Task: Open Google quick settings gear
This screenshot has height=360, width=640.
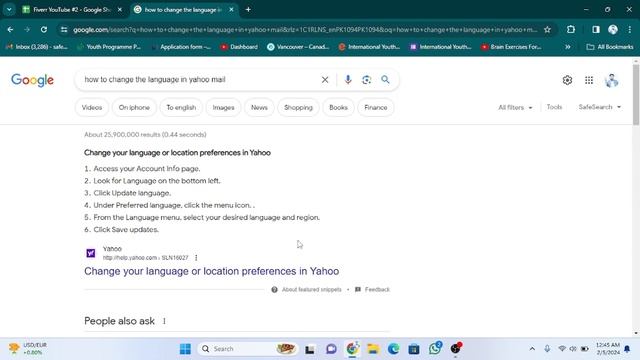Action: point(567,80)
